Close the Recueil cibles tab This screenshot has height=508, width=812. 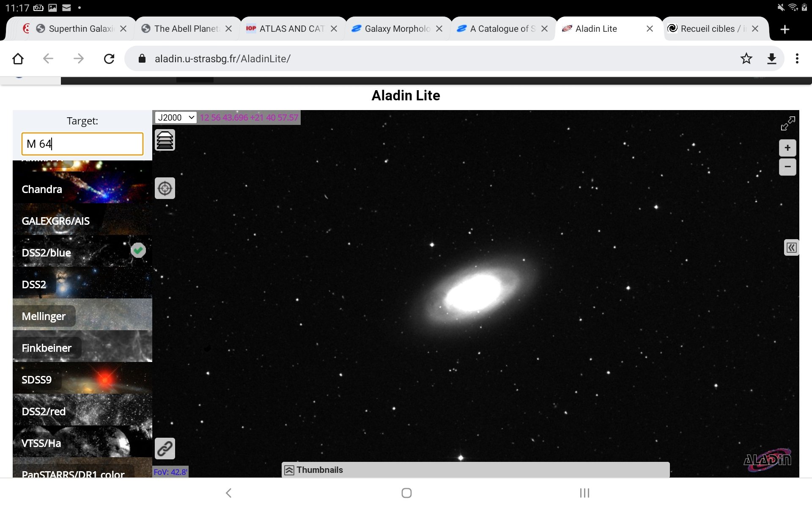(755, 29)
